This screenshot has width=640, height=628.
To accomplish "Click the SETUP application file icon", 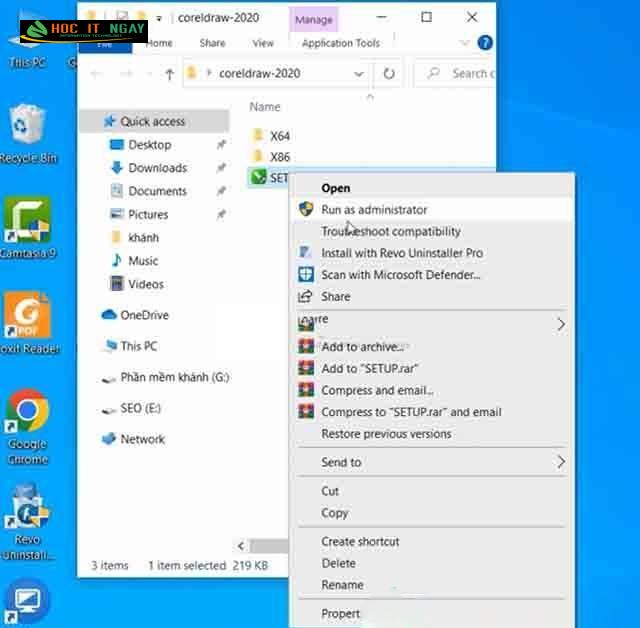I will tap(258, 177).
